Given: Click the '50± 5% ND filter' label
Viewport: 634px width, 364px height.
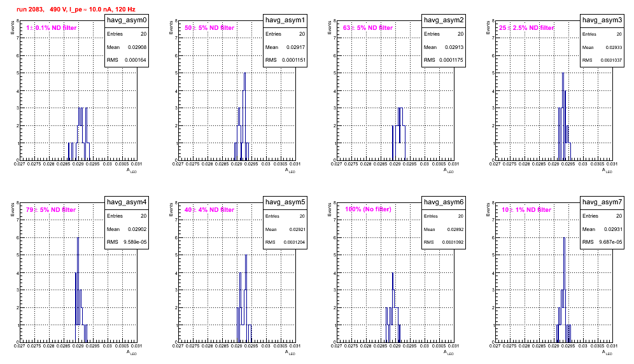Looking at the screenshot, I should click(x=209, y=28).
